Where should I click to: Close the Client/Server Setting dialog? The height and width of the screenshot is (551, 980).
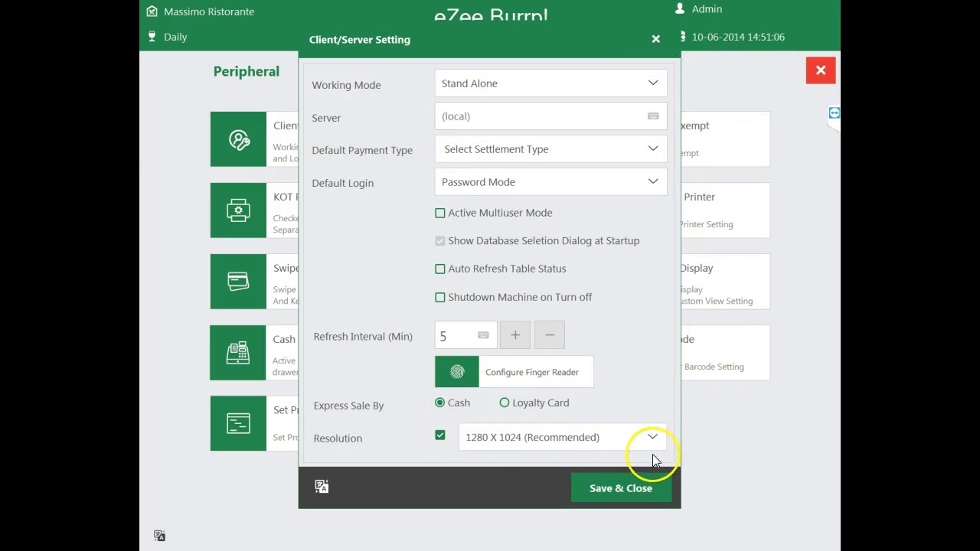point(656,39)
